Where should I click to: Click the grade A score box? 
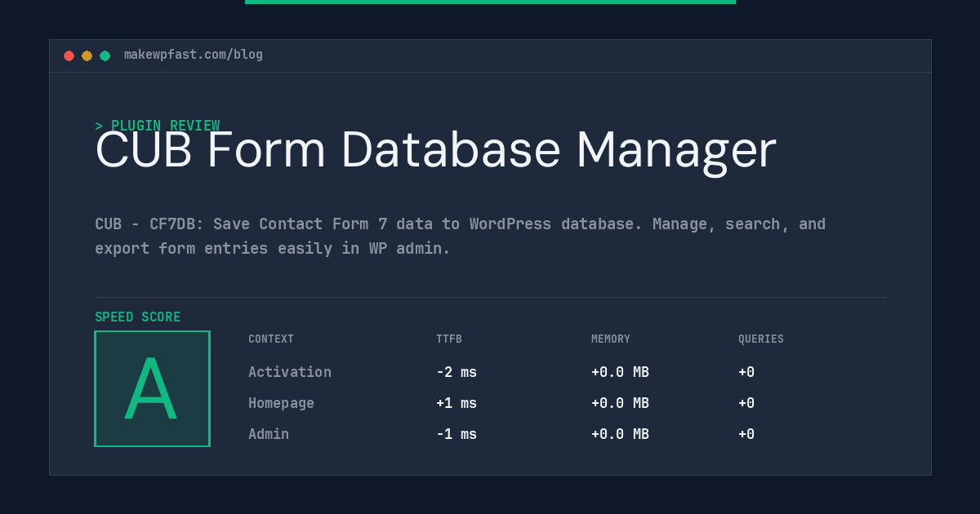click(152, 388)
